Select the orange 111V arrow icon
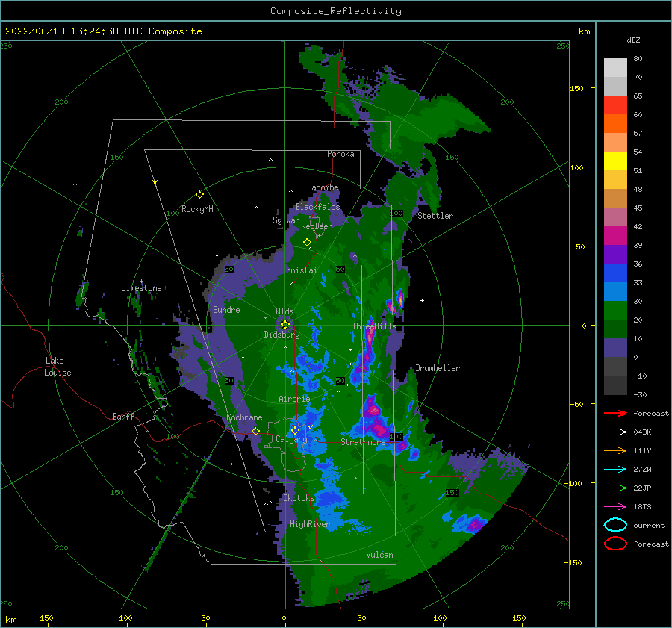The height and width of the screenshot is (628, 672). (615, 450)
